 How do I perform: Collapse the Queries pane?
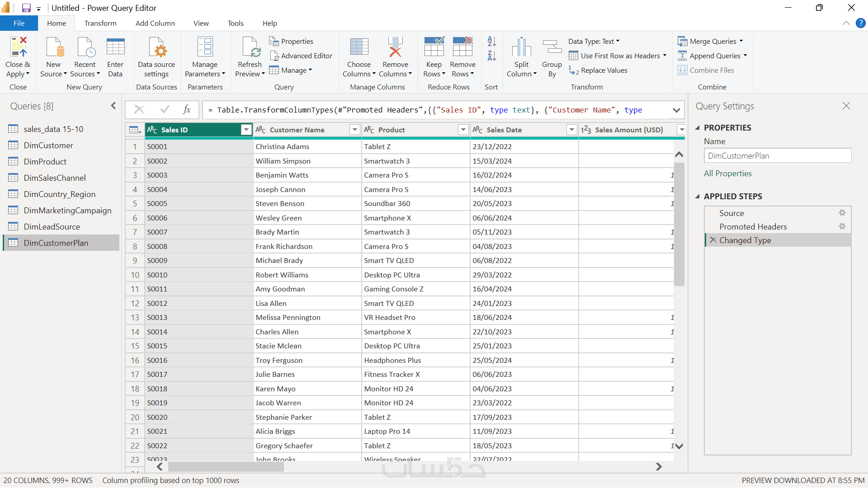(x=113, y=106)
